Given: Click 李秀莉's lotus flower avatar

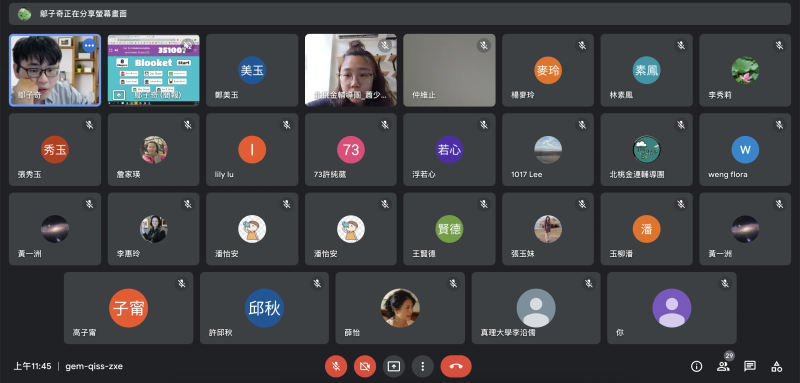Looking at the screenshot, I should pos(745,70).
